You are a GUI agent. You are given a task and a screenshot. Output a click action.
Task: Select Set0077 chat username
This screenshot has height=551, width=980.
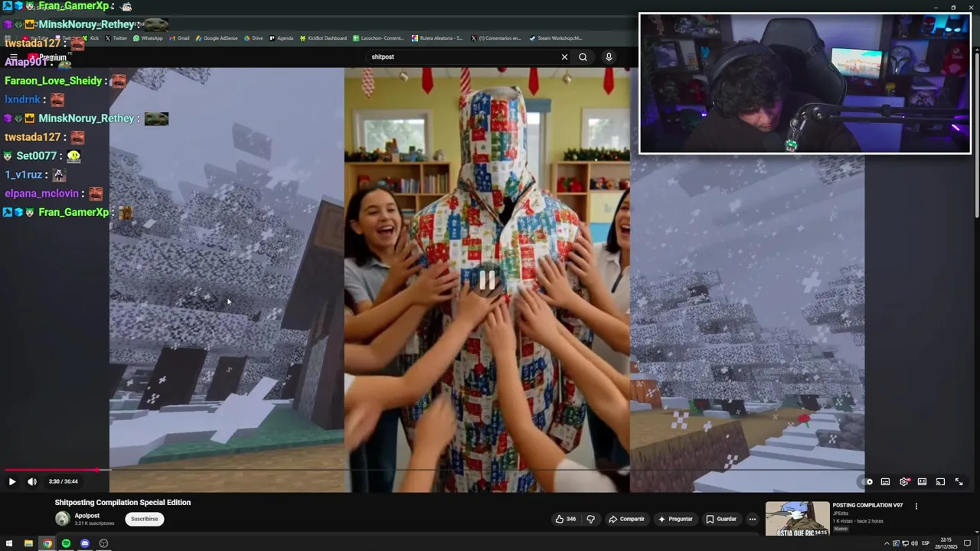tap(37, 155)
